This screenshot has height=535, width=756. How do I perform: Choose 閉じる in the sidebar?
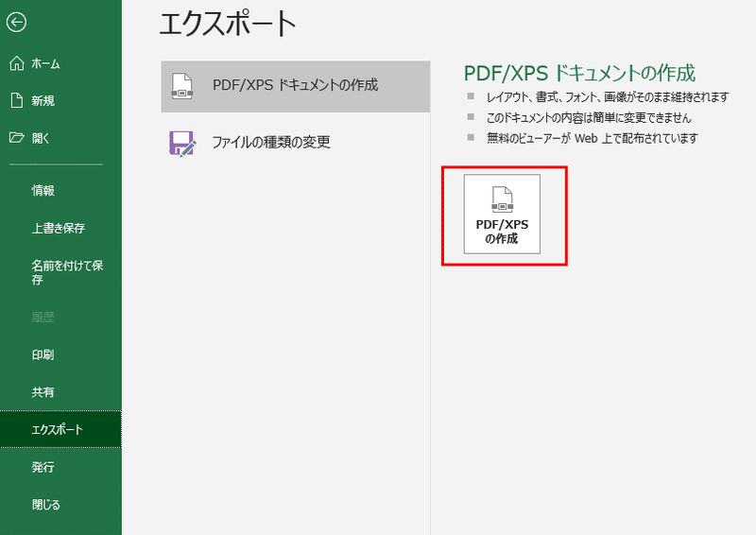pyautogui.click(x=46, y=505)
